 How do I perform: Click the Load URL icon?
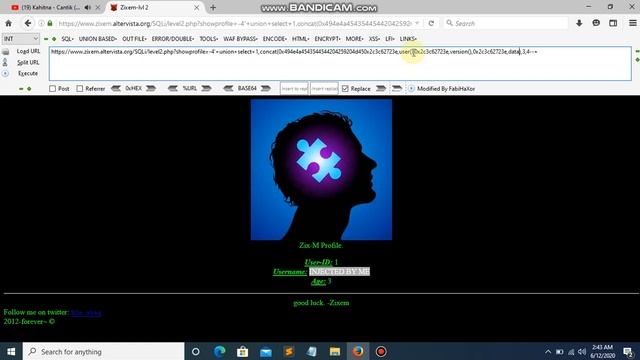click(x=6, y=52)
